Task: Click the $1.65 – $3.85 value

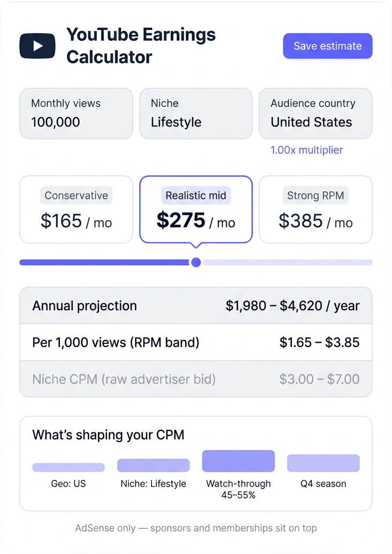Action: [319, 342]
